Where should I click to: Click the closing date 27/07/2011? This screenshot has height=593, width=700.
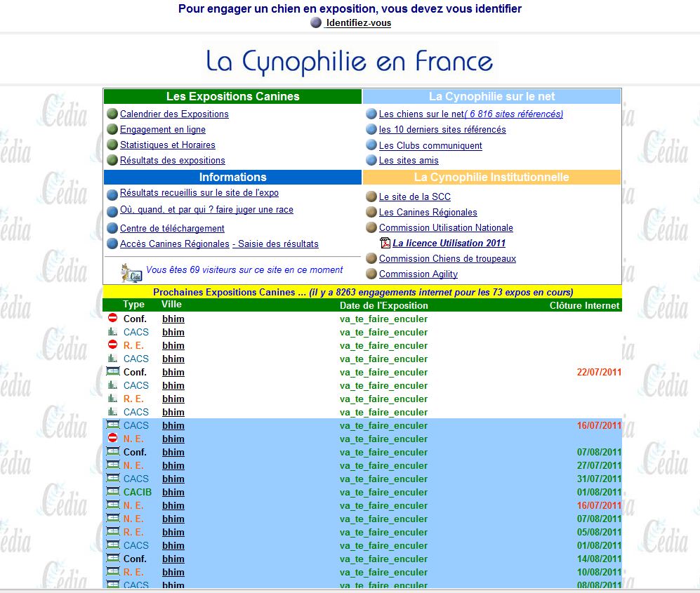(599, 465)
